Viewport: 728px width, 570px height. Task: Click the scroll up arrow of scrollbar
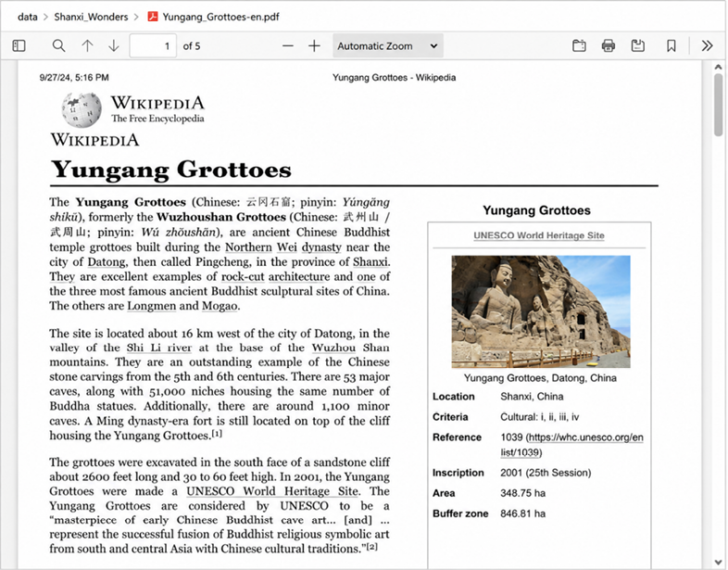pos(718,68)
